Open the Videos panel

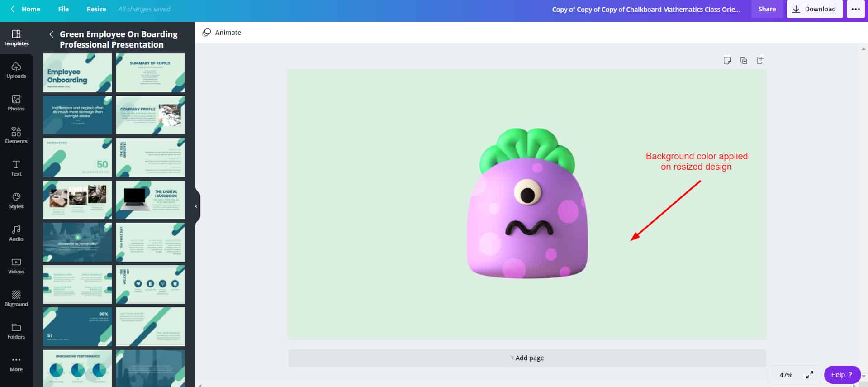16,266
